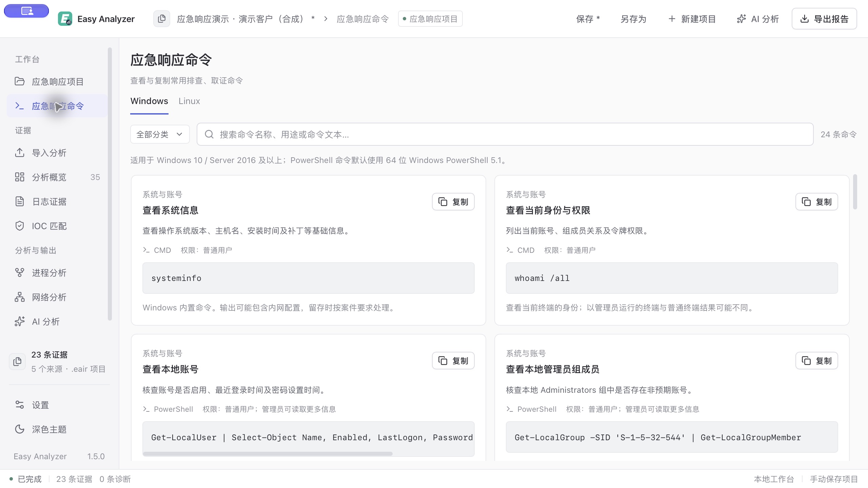The width and height of the screenshot is (868, 488).
Task: Click 本地工作台 in the status bar
Action: point(774,479)
